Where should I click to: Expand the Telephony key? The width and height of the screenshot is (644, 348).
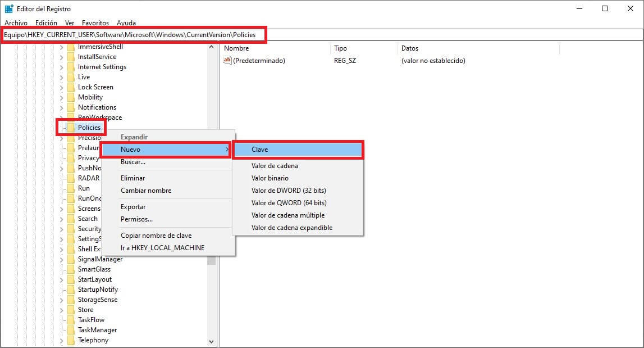[61, 341]
